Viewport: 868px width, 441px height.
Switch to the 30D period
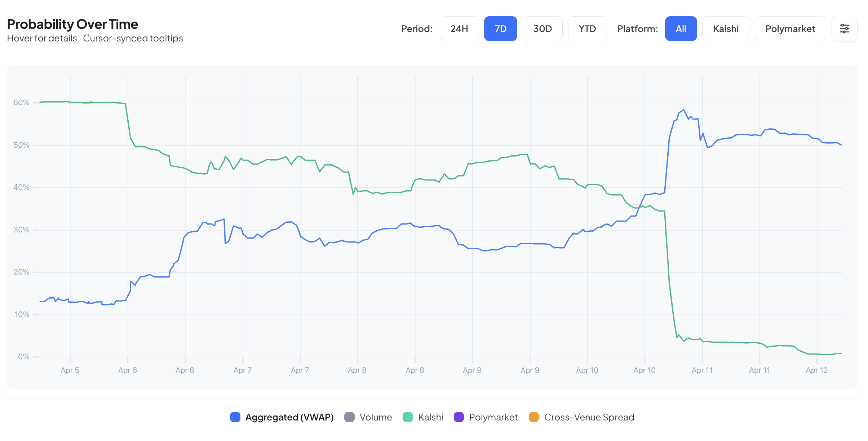(x=542, y=29)
